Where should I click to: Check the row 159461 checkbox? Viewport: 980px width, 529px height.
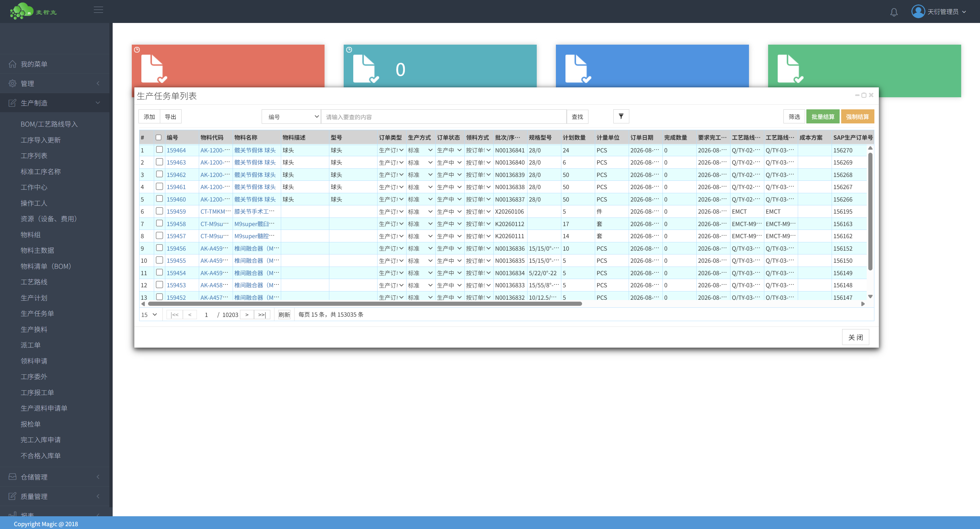point(160,187)
